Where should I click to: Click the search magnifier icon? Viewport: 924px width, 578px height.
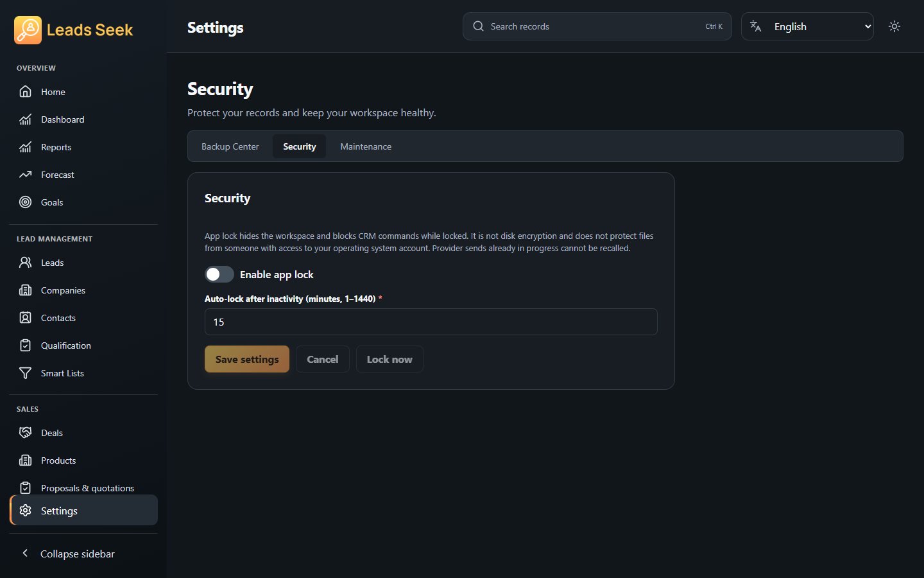pyautogui.click(x=478, y=26)
